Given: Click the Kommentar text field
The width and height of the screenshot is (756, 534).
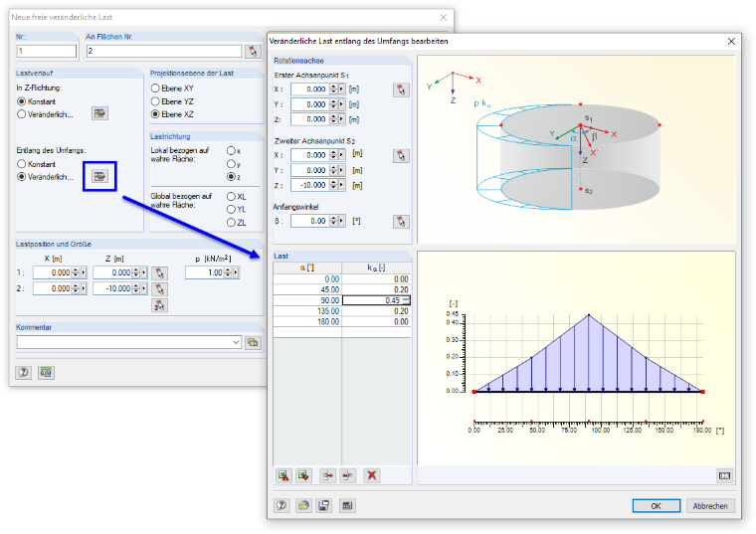Looking at the screenshot, I should [124, 342].
